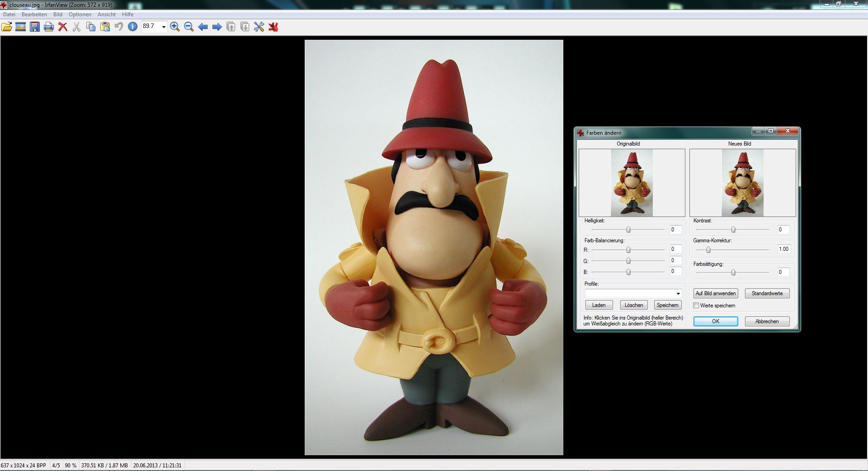This screenshot has height=471, width=868.
Task: Open file with the folder icon
Action: [7, 27]
